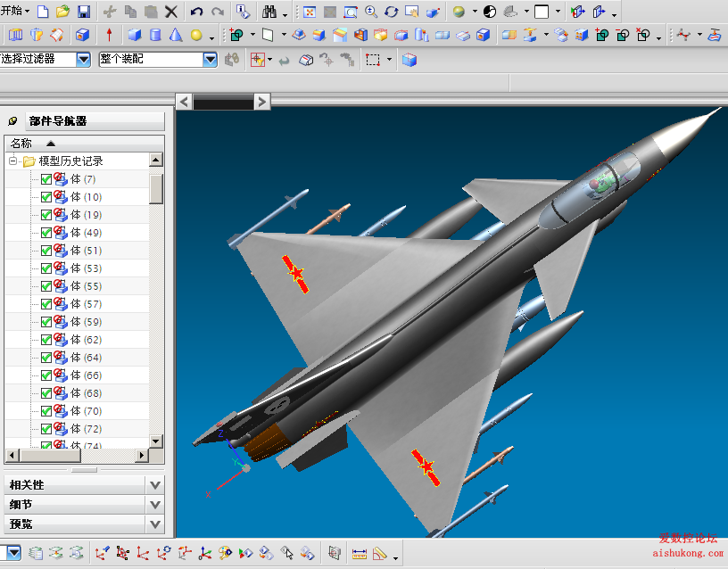728x569 pixels.
Task: Open the 整个装配 scope dropdown
Action: pyautogui.click(x=211, y=59)
